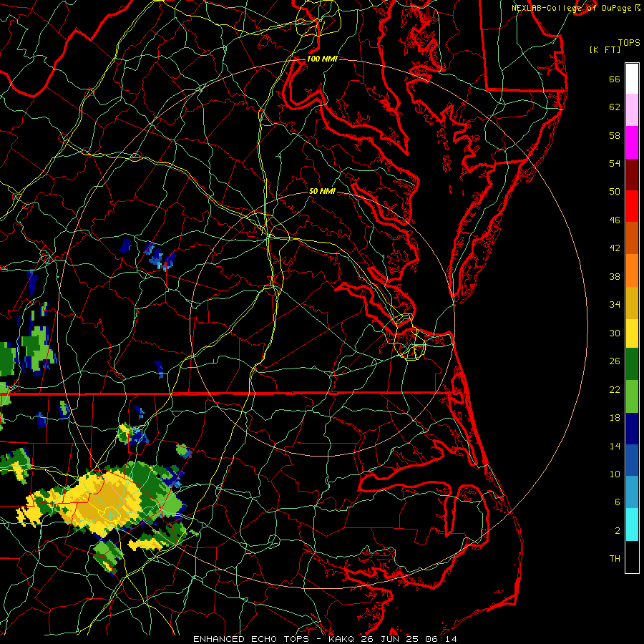Screen dimensions: 644x644
Task: Click the 50 NMI range ring label
Action: [322, 191]
